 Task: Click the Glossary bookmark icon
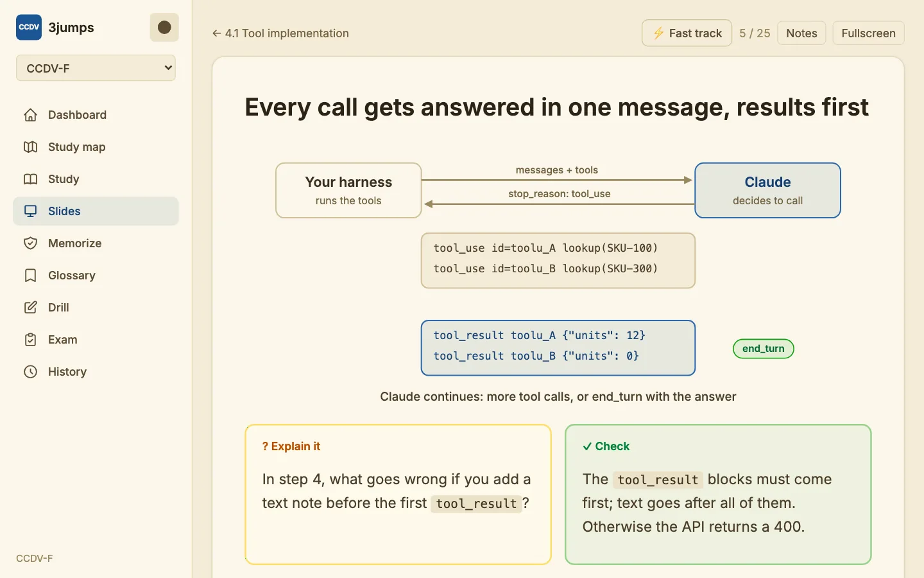(30, 276)
